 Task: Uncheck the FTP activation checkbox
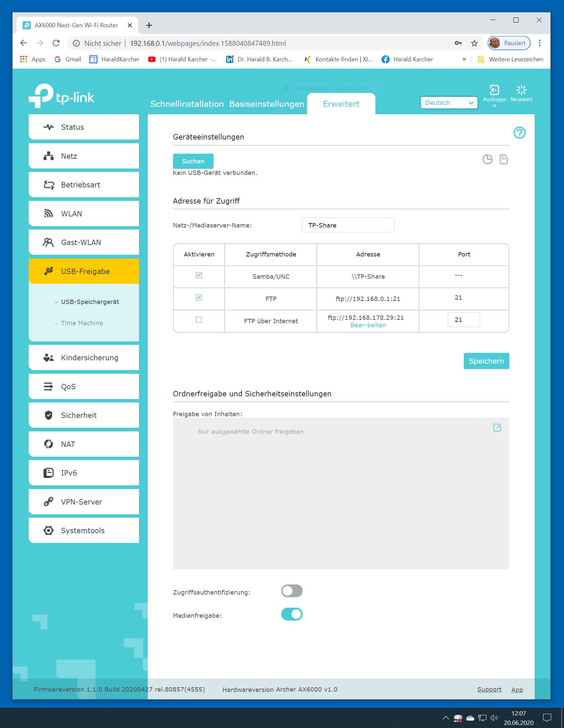point(199,298)
